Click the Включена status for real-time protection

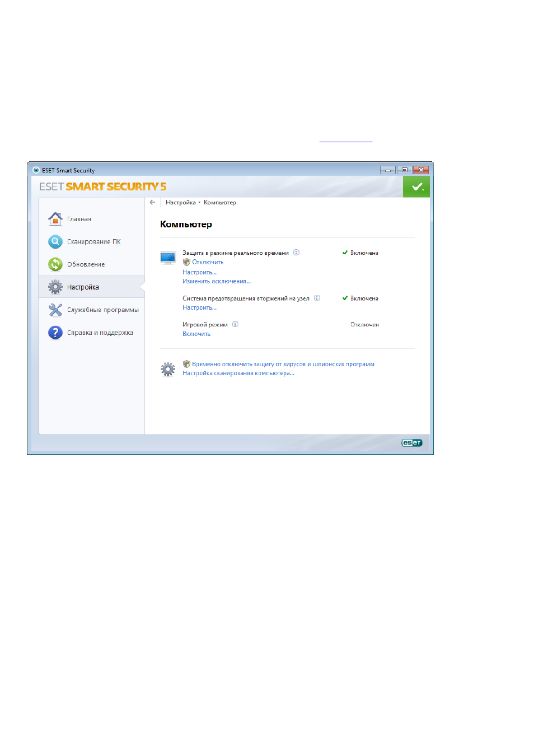(x=364, y=253)
